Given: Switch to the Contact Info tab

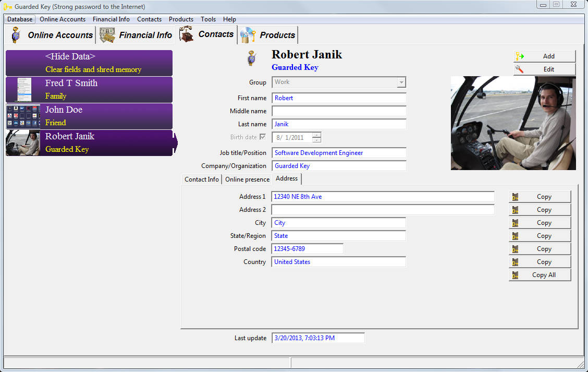Looking at the screenshot, I should tap(202, 179).
